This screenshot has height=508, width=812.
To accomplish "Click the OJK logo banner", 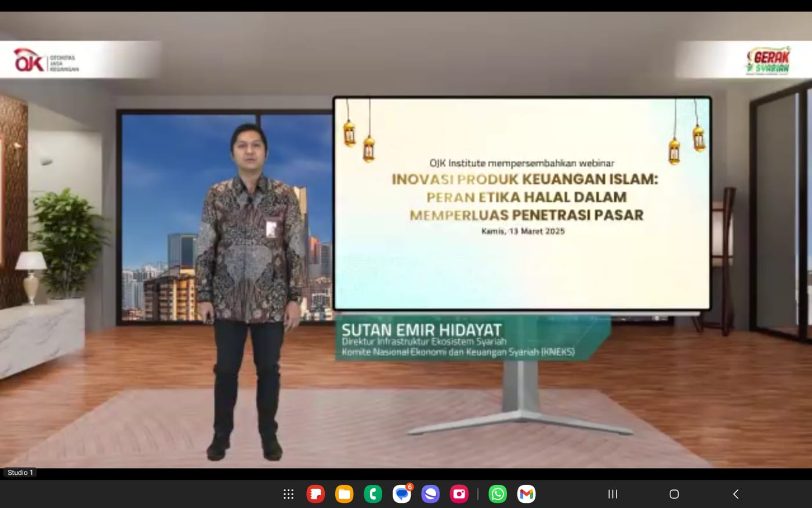I will click(46, 60).
